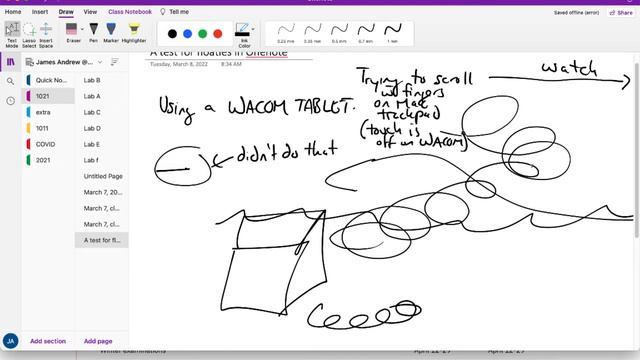Image resolution: width=640 pixels, height=360 pixels.
Task: Set pen thickness to 0.7 mm
Action: [366, 33]
